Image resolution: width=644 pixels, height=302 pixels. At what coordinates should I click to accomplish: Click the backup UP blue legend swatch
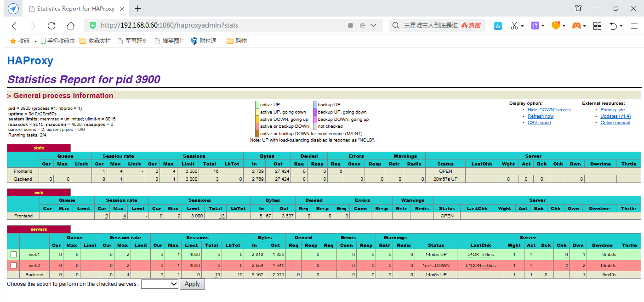[x=315, y=105]
